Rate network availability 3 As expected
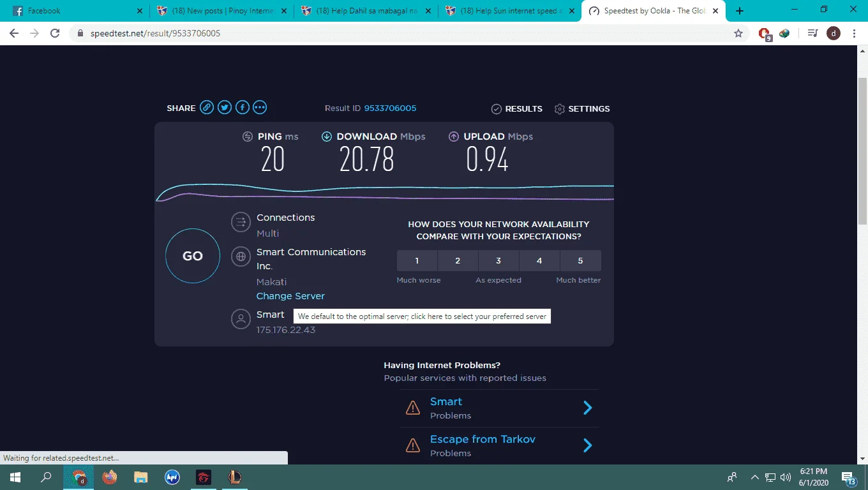This screenshot has width=868, height=490. 498,260
